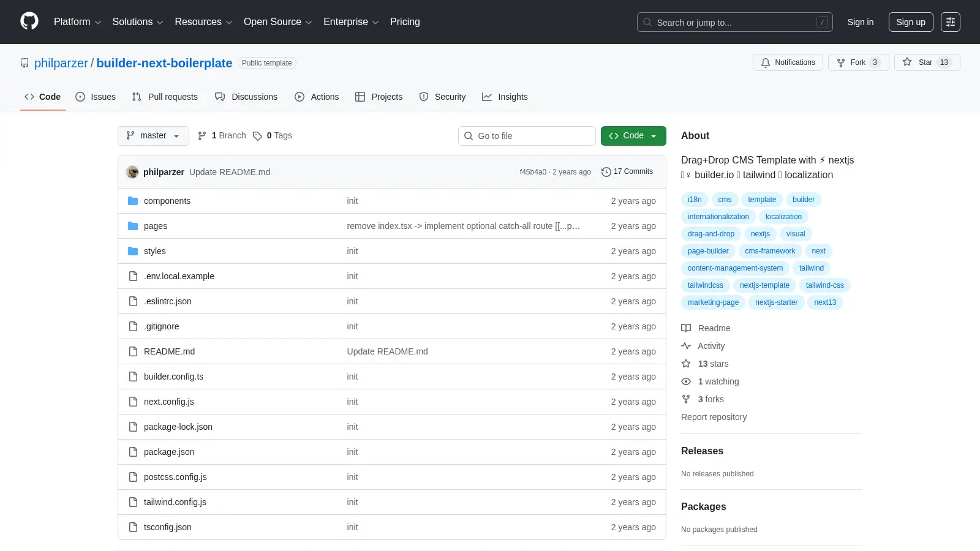
Task: Open postcss.config.js file
Action: tap(175, 477)
